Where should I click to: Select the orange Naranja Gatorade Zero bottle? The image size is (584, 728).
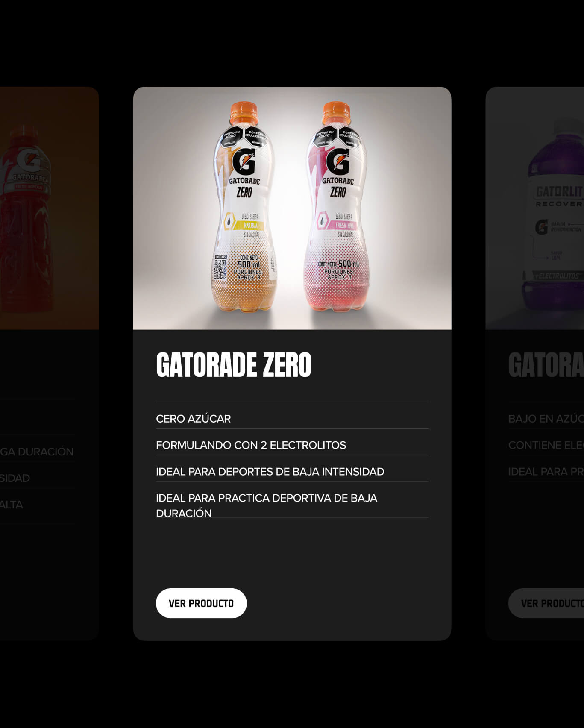coord(244,208)
